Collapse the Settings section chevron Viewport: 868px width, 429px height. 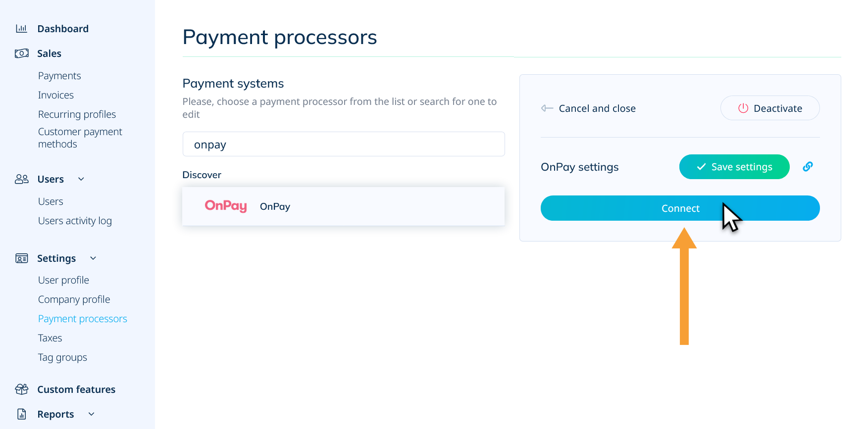(x=93, y=258)
